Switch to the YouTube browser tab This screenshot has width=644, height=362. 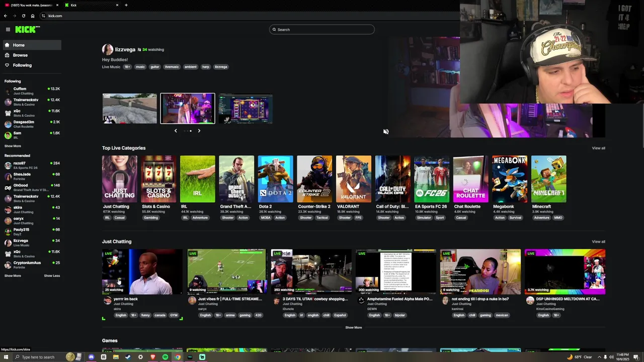click(x=31, y=5)
